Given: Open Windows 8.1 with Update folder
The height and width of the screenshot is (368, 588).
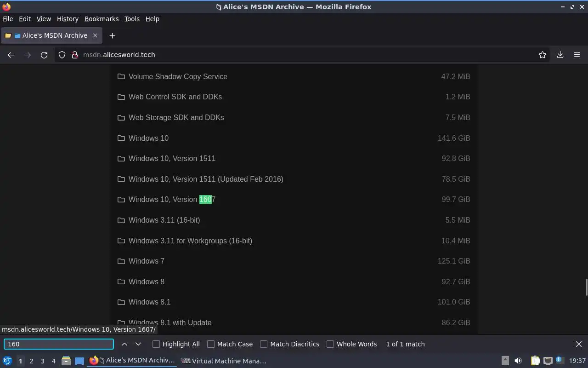Looking at the screenshot, I should click(x=170, y=322).
